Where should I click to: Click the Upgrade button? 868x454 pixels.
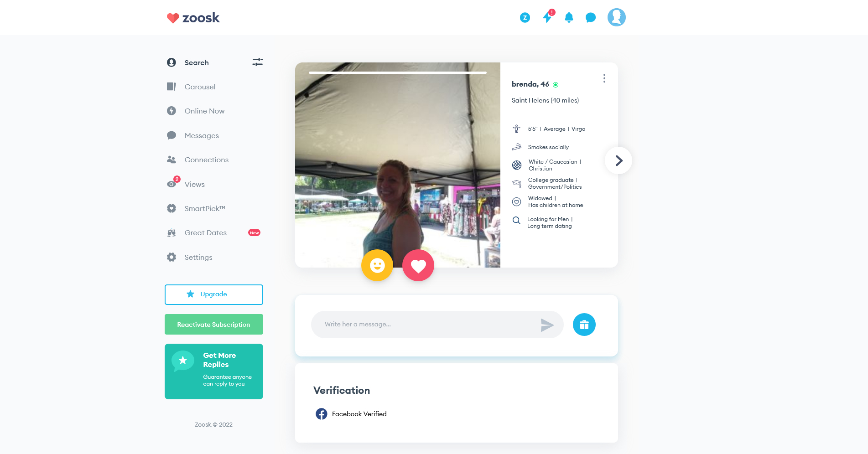tap(214, 294)
